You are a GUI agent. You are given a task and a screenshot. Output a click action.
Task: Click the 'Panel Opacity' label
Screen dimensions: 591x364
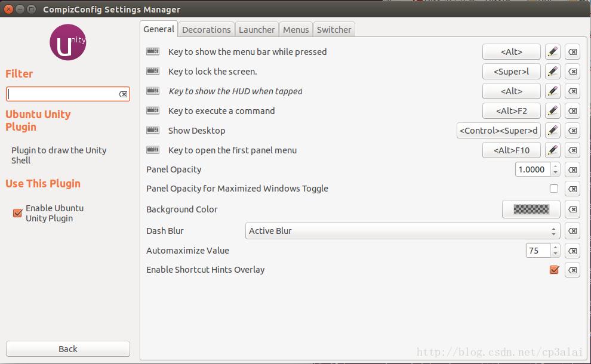pos(174,169)
